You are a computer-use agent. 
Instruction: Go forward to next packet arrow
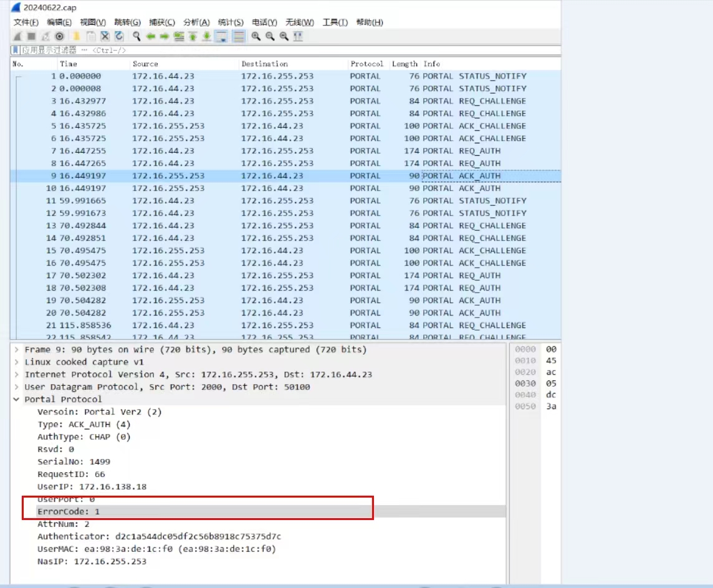point(165,36)
